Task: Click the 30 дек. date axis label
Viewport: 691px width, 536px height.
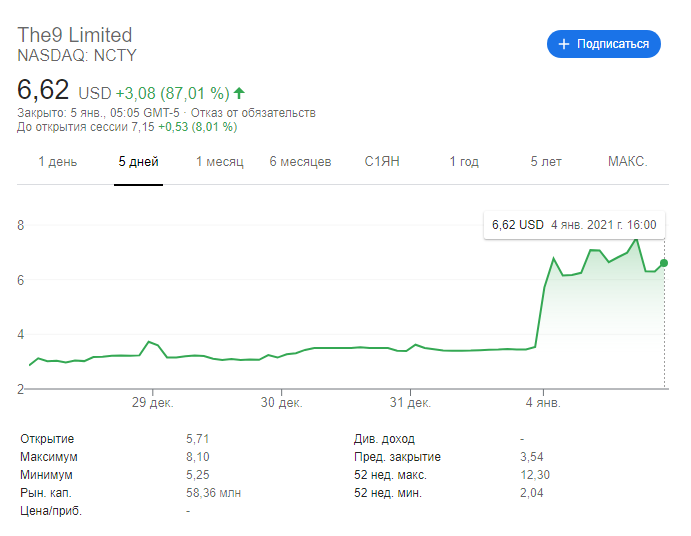Action: (x=281, y=402)
